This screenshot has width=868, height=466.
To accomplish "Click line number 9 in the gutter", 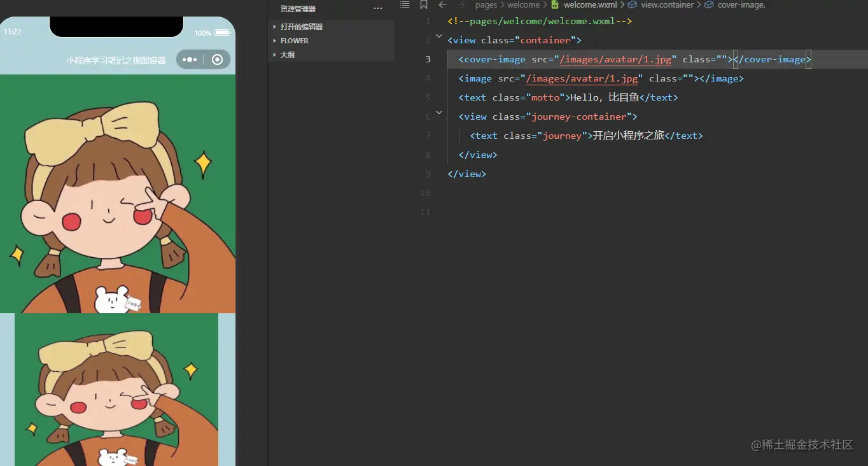I will point(428,174).
